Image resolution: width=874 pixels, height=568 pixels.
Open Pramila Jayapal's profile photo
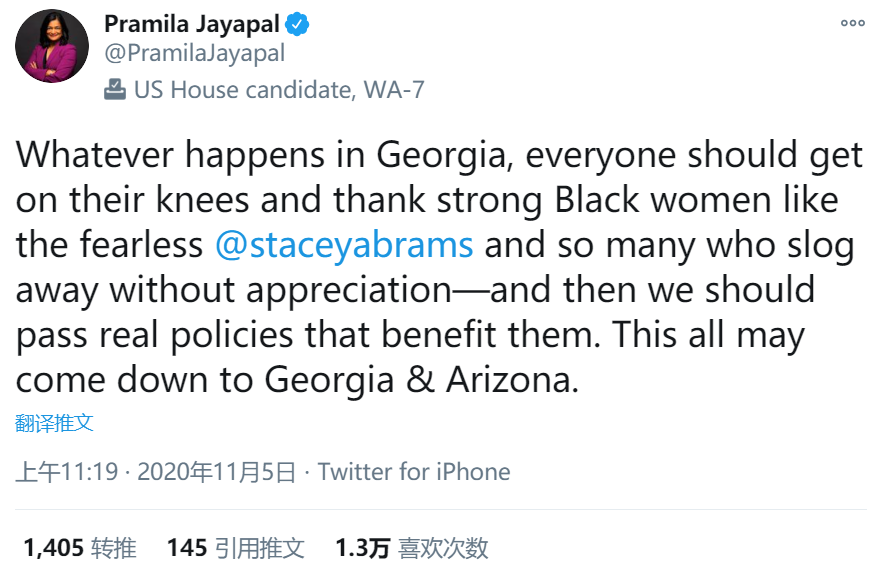pyautogui.click(x=52, y=48)
